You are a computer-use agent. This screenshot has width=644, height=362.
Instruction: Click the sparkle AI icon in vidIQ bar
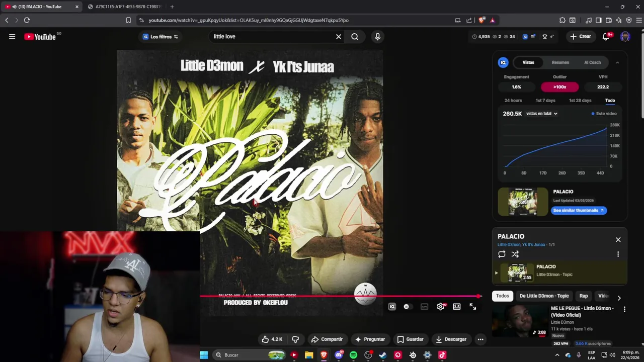[552, 37]
